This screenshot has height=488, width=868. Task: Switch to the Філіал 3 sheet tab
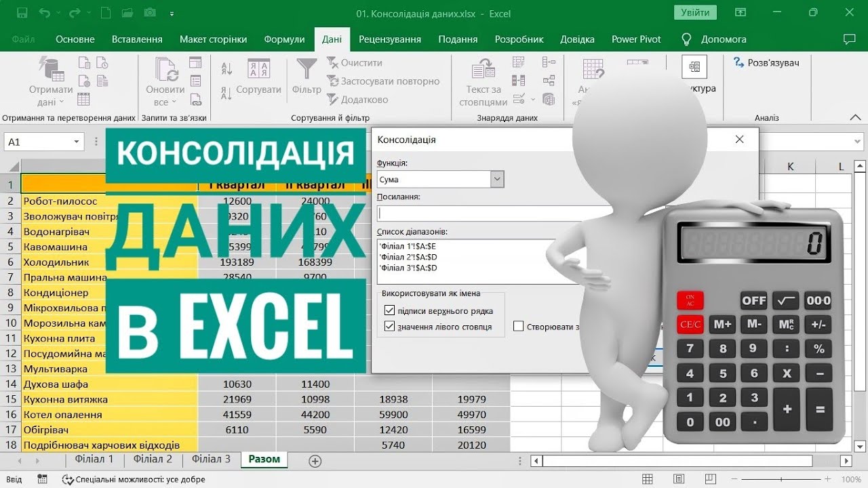click(211, 459)
